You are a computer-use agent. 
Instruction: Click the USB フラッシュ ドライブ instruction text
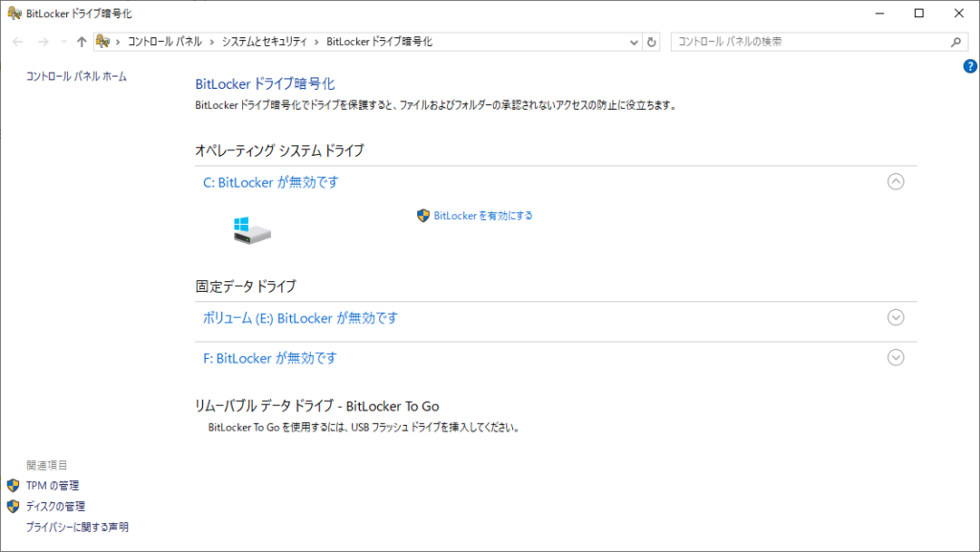(x=364, y=428)
